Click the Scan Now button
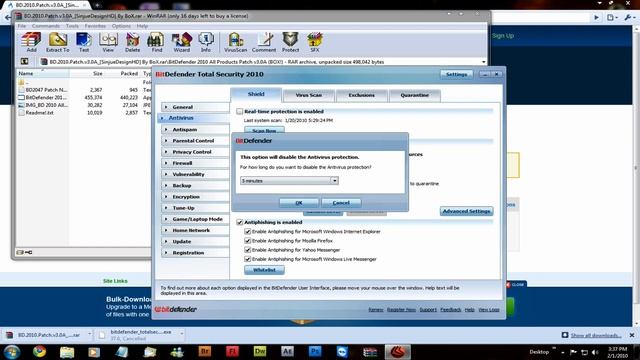 [x=264, y=131]
